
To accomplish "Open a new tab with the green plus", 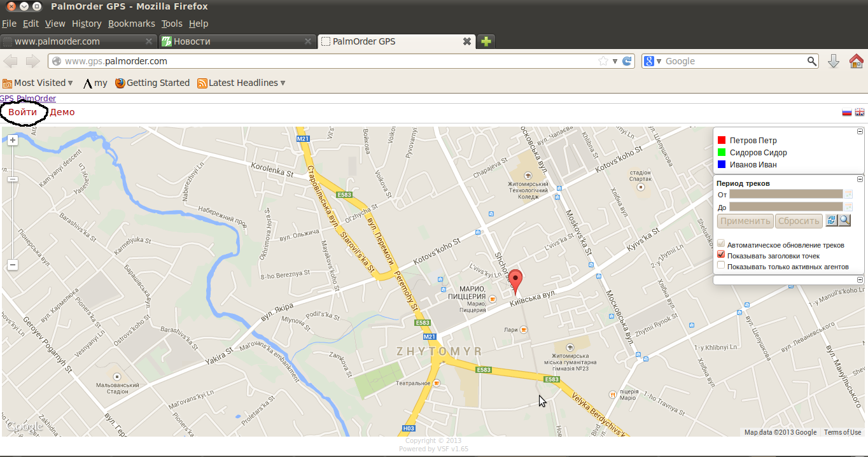I will pos(486,41).
